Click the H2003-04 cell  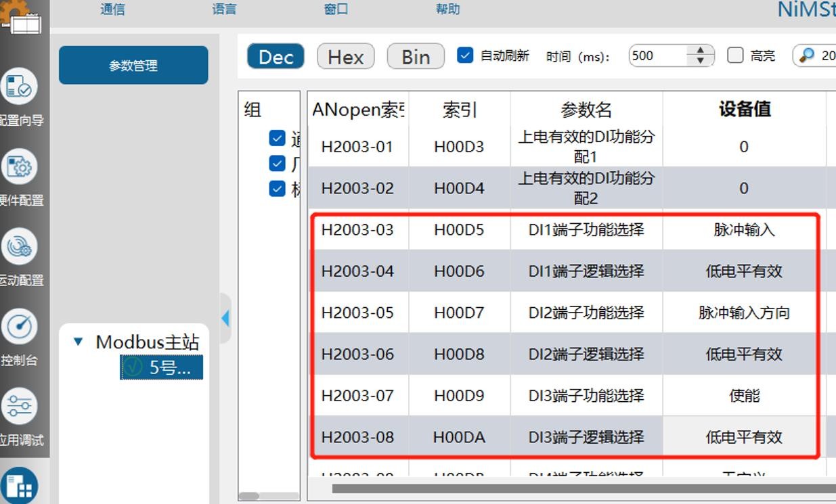[358, 271]
